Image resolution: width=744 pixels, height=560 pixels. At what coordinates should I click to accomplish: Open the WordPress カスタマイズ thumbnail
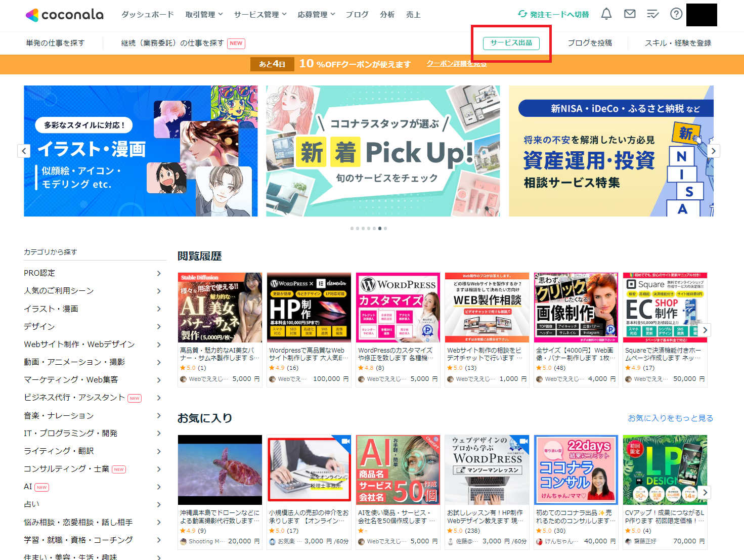pos(398,308)
